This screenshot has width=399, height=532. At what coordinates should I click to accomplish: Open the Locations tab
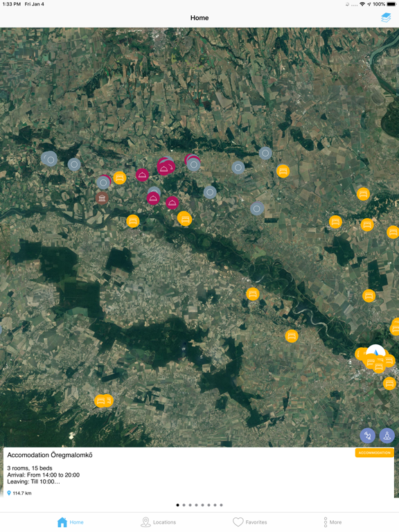[158, 522]
